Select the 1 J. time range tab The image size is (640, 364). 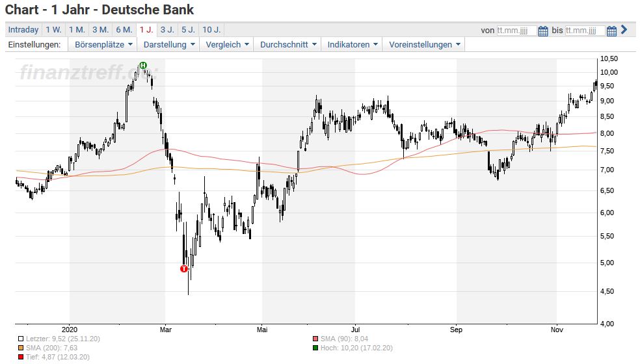tap(146, 30)
